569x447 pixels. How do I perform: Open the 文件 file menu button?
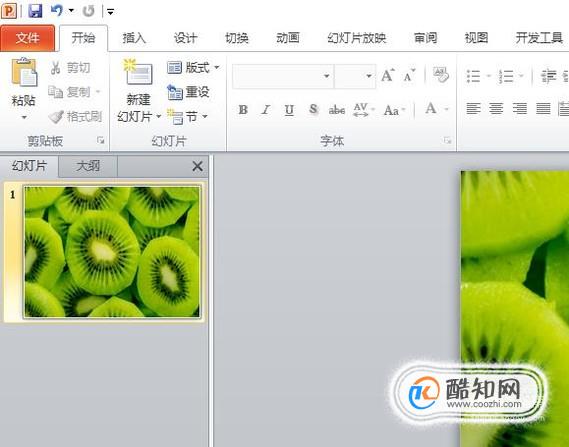(x=28, y=38)
